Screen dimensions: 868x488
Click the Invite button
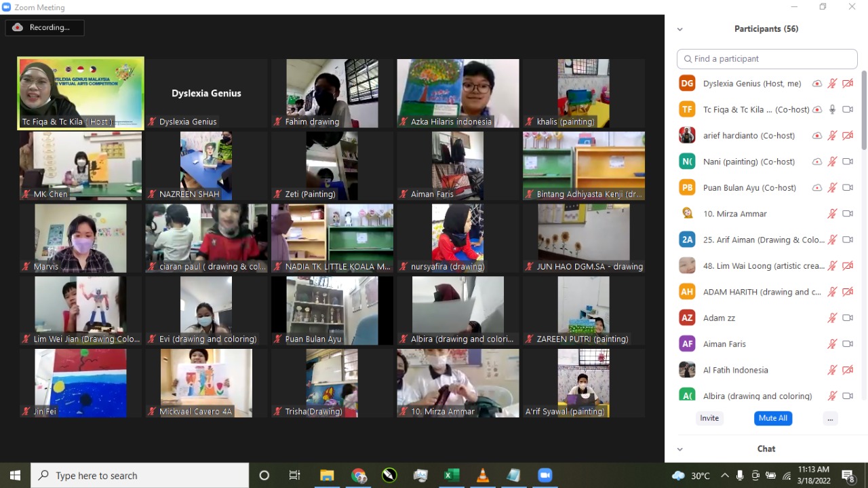[709, 418]
